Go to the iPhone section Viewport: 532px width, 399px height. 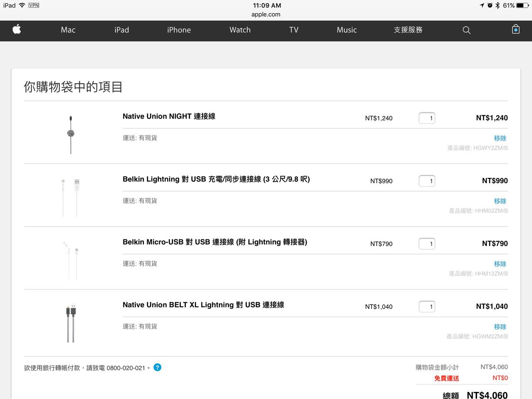tap(179, 30)
